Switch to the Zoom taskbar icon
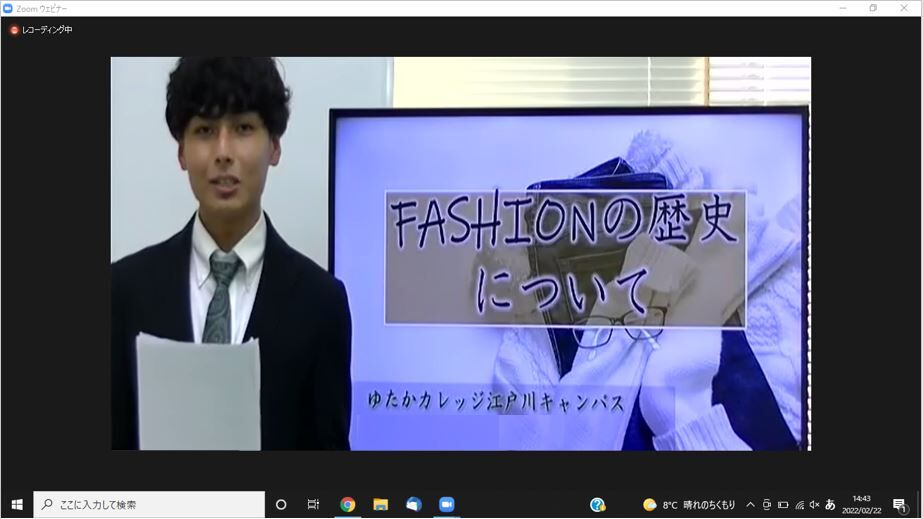This screenshot has width=923, height=519. (447, 504)
